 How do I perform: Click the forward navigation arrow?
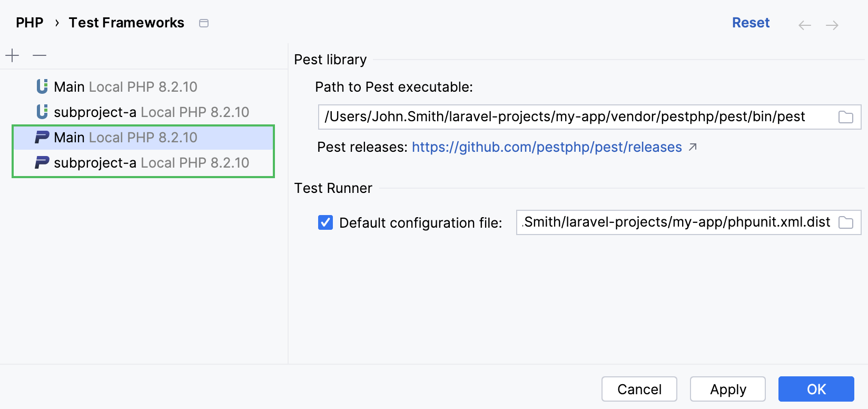point(832,25)
